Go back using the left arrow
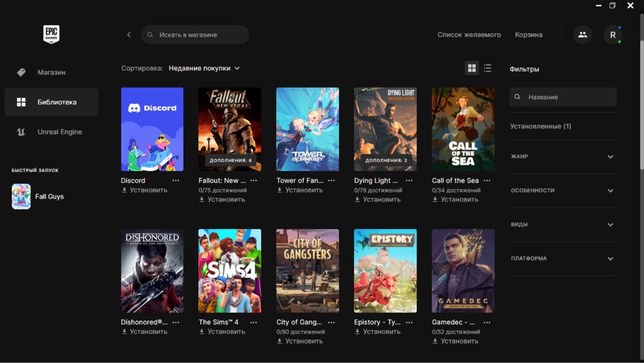644x363 pixels. 129,35
